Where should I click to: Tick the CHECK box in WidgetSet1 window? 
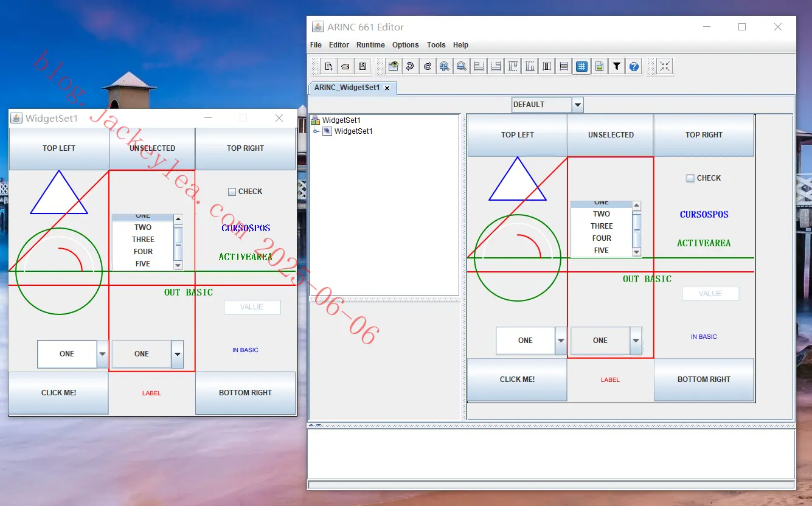[x=232, y=192]
